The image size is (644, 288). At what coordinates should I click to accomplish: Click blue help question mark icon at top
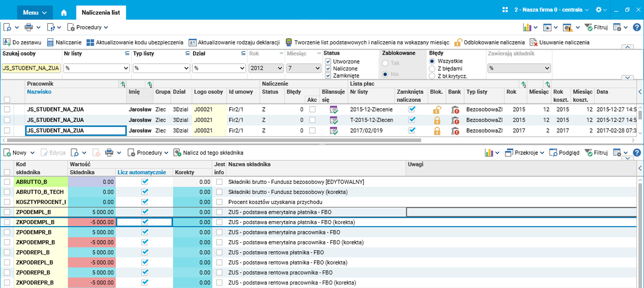pyautogui.click(x=637, y=27)
